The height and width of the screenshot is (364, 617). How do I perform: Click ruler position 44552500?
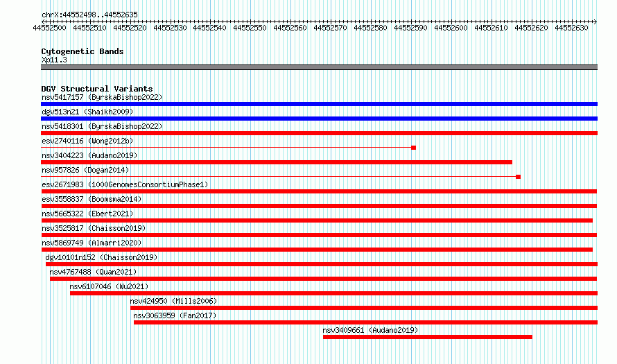(x=50, y=28)
